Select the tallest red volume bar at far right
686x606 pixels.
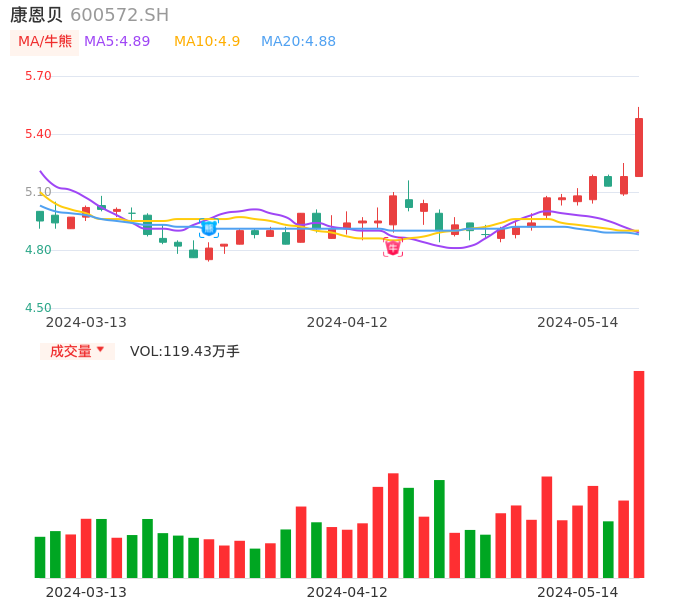pos(639,474)
